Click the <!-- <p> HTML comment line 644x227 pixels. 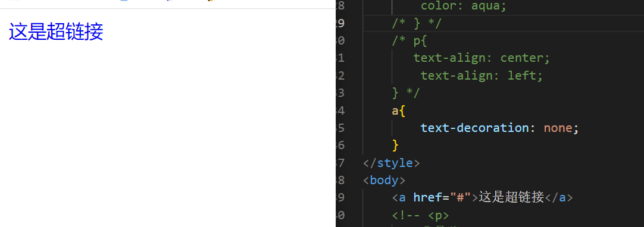pyautogui.click(x=420, y=215)
